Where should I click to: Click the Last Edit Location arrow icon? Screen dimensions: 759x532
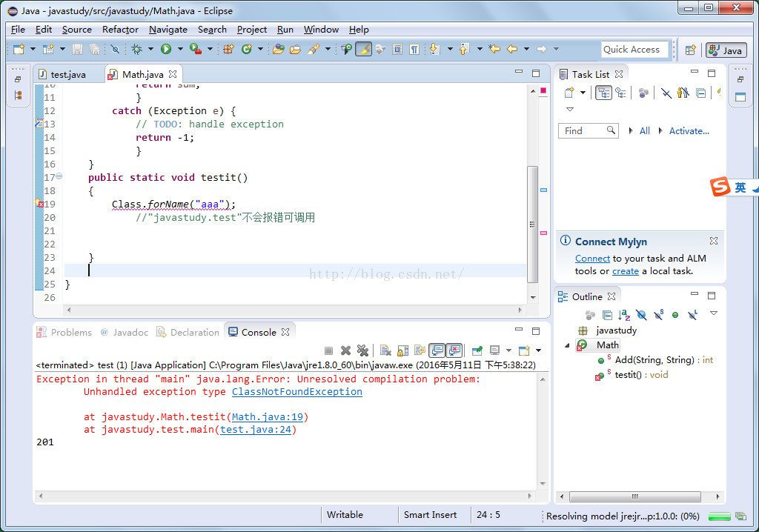pyautogui.click(x=494, y=49)
